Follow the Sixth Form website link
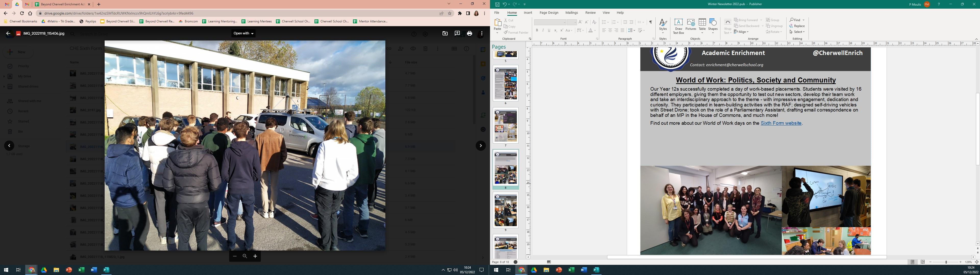Screen dimensions: 980x275 click(781, 123)
